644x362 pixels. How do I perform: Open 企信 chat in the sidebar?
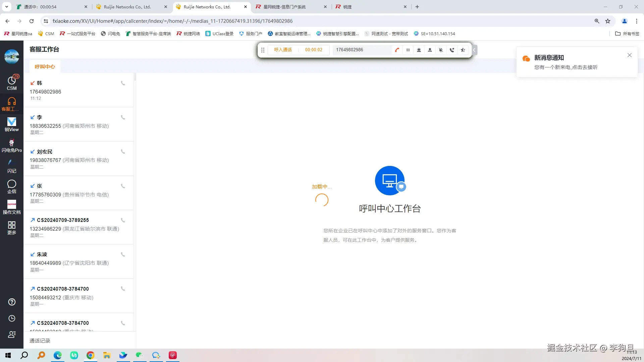[12, 186]
